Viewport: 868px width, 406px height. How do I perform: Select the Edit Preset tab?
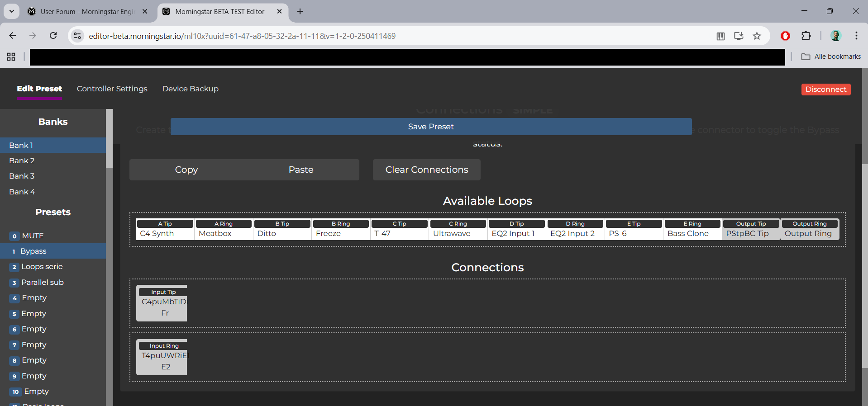point(39,89)
